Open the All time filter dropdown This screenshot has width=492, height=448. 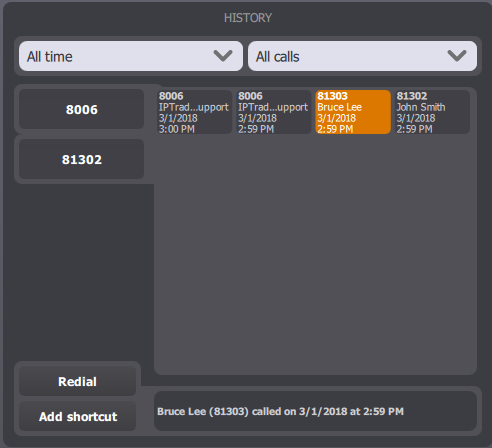[131, 56]
